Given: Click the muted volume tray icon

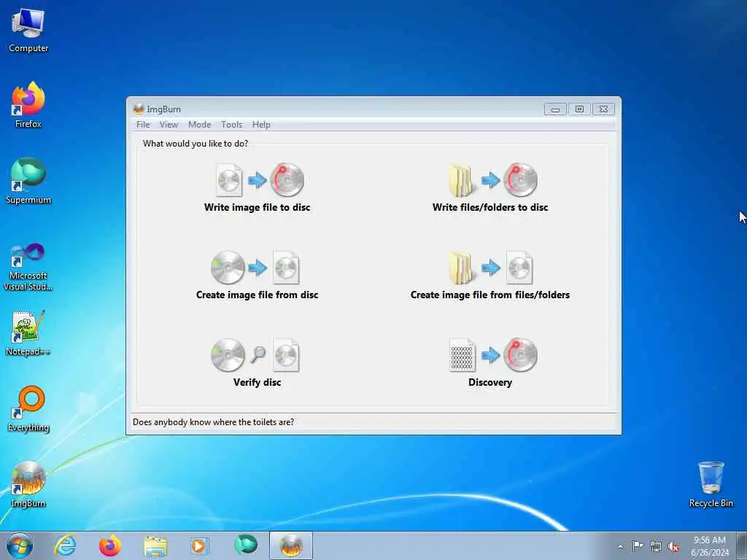Looking at the screenshot, I should tap(673, 546).
